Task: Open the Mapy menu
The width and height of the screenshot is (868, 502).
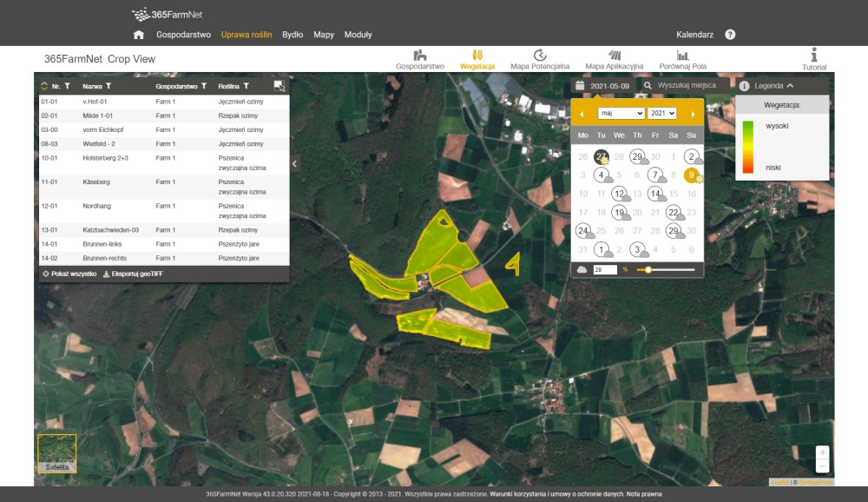Action: coord(323,35)
